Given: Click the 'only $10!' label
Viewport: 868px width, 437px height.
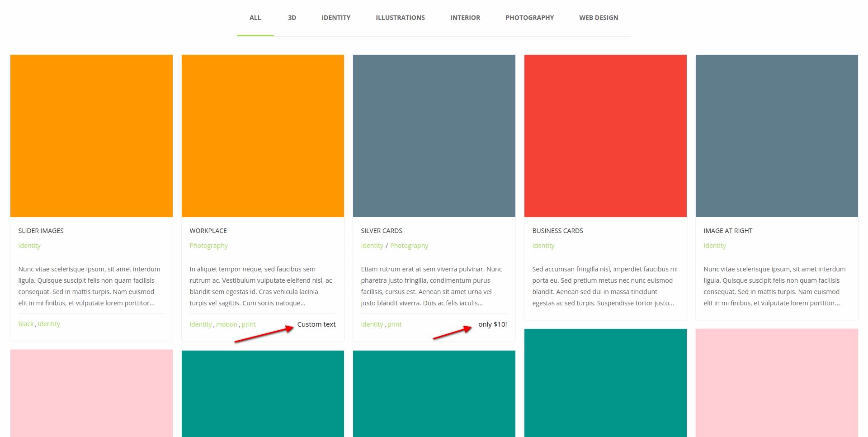Looking at the screenshot, I should pyautogui.click(x=493, y=324).
